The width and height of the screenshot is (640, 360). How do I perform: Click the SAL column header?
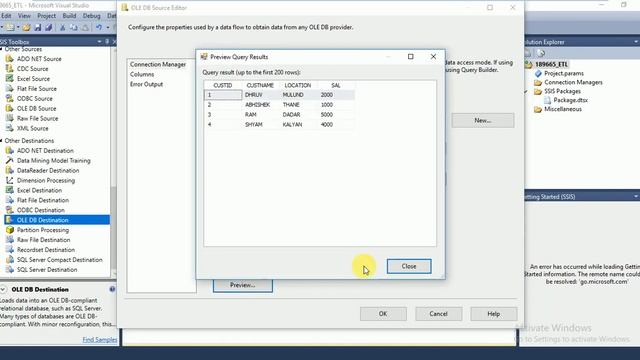tap(336, 85)
